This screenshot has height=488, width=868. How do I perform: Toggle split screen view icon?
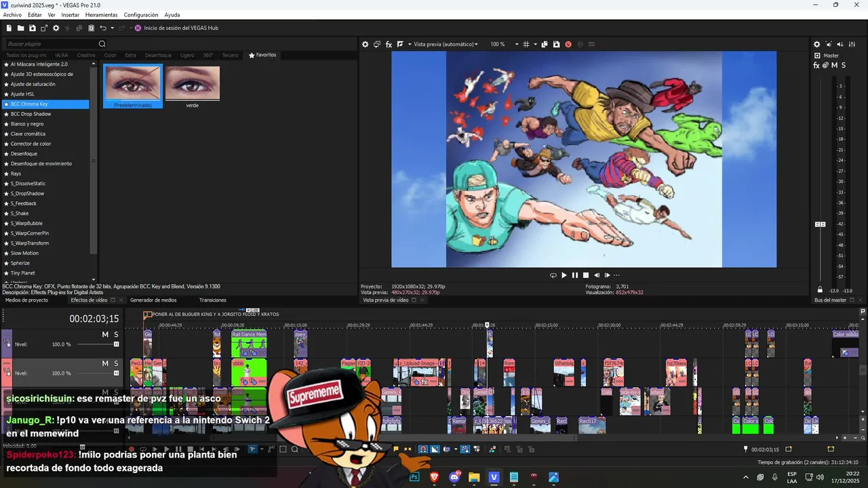pos(400,44)
